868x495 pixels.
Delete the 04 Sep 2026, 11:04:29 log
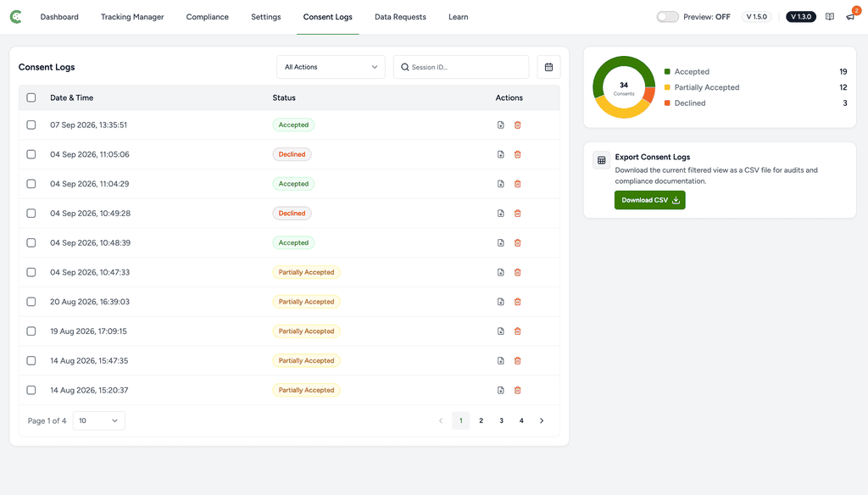(x=518, y=184)
